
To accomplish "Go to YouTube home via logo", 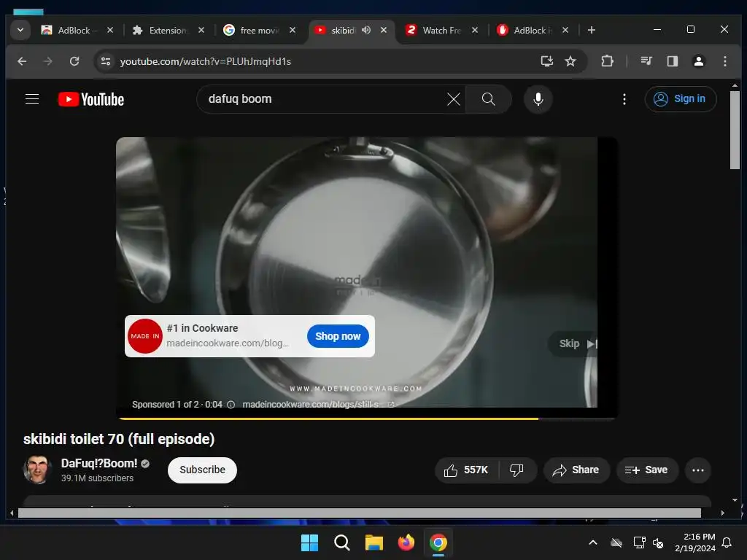I will tap(91, 99).
